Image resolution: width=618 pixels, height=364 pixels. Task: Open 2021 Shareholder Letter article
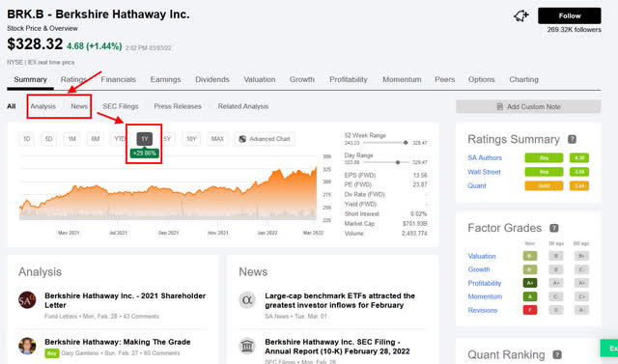coord(125,300)
